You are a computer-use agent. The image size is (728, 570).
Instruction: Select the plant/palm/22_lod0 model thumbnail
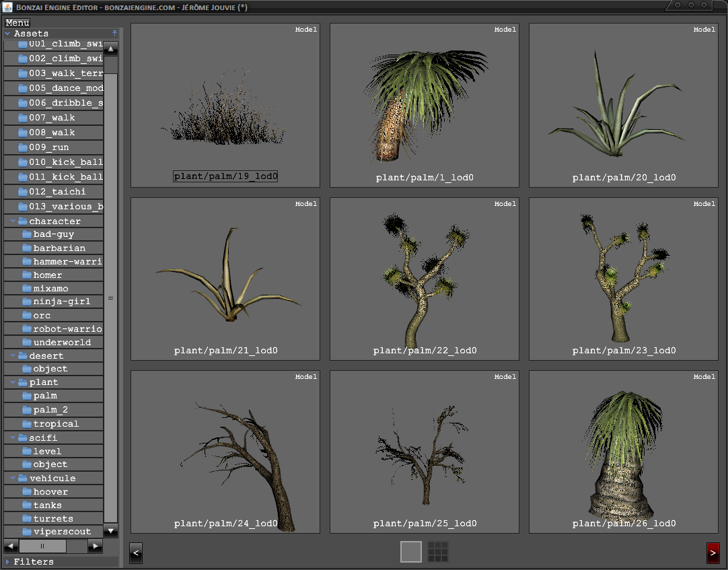coord(425,279)
